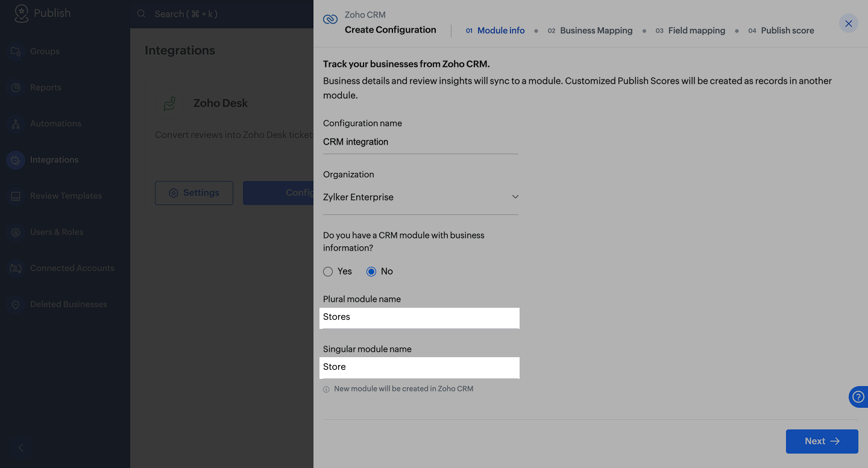Click the search magnifier icon

point(142,14)
